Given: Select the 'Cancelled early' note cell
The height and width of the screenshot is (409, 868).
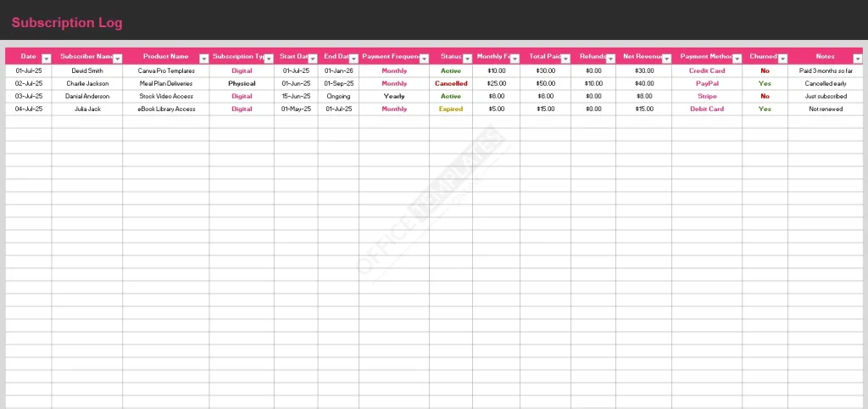Looking at the screenshot, I should 826,84.
